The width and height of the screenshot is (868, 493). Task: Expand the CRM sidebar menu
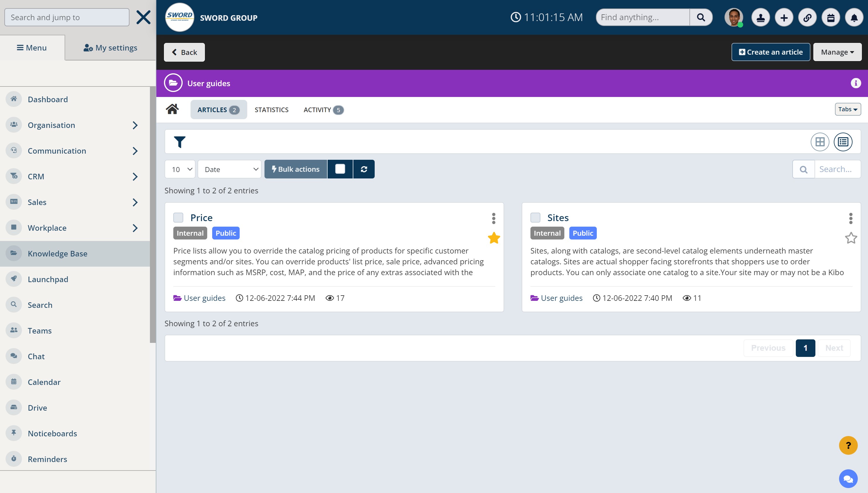pyautogui.click(x=135, y=176)
